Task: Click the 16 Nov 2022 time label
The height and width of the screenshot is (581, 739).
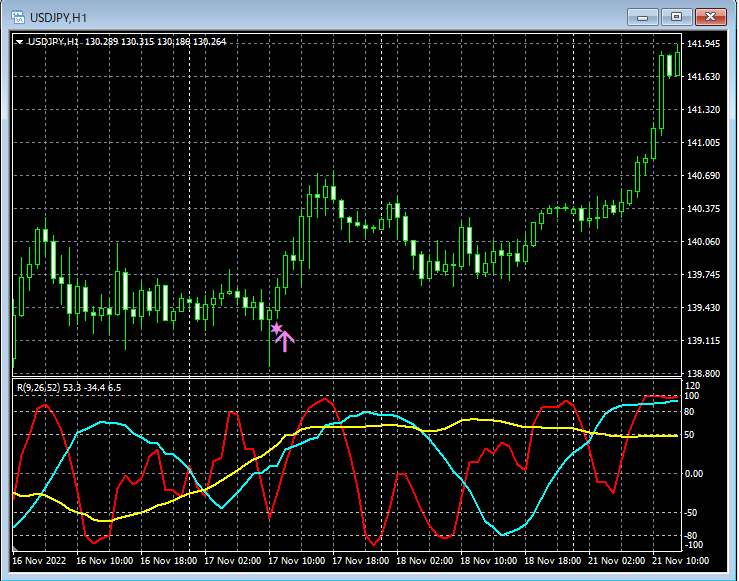Action: [39, 561]
